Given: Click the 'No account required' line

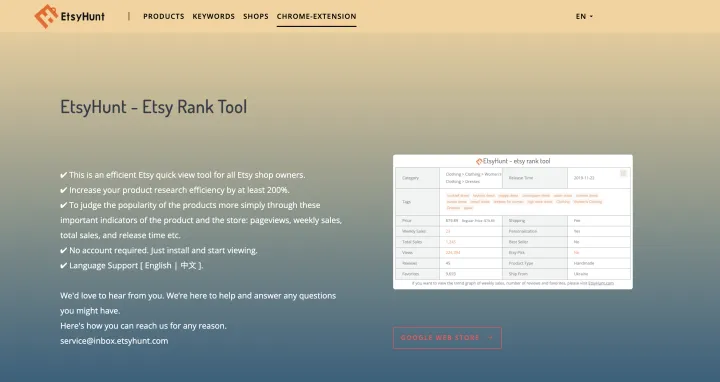Looking at the screenshot, I should tap(159, 251).
